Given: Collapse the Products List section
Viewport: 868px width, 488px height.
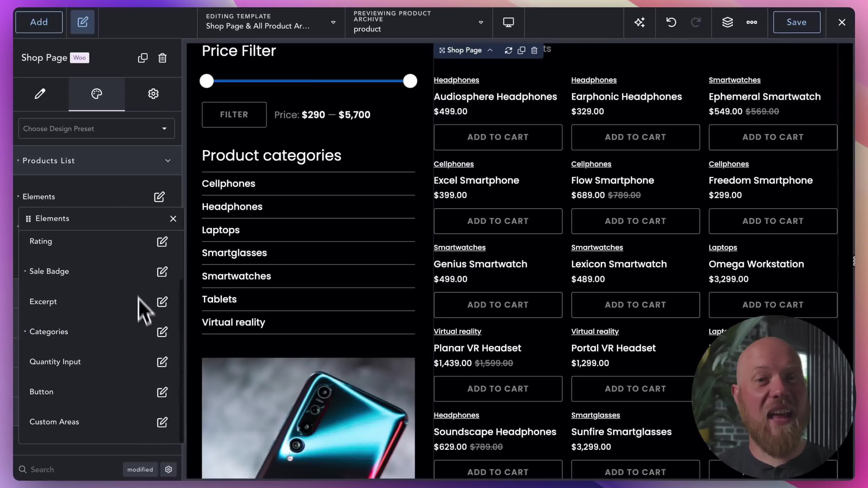Looking at the screenshot, I should coord(97,161).
